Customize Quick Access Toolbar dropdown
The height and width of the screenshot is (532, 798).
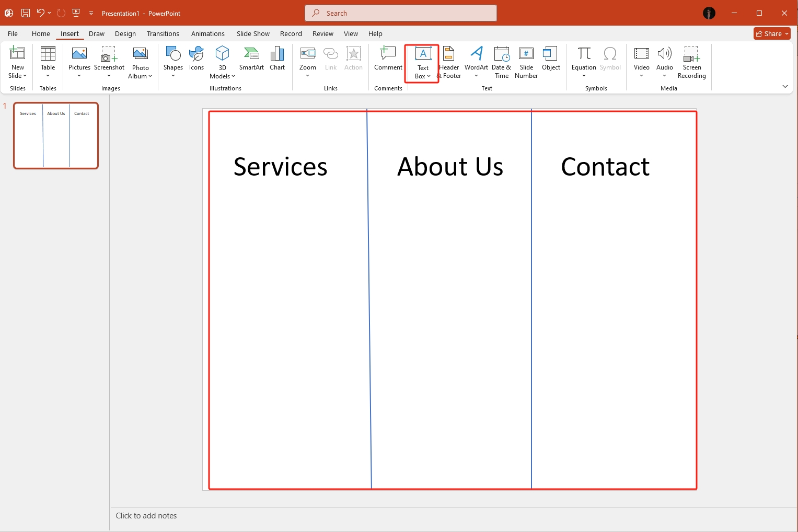(x=91, y=13)
